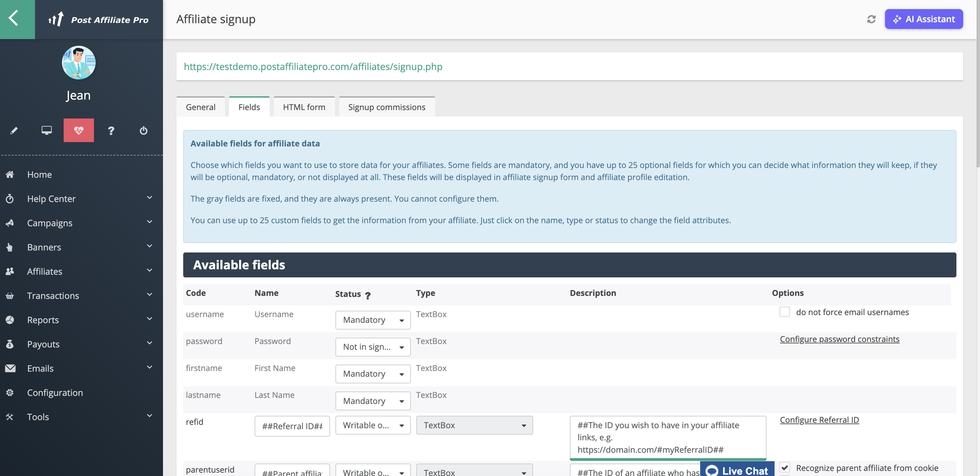Open the affiliate signup URL link
This screenshot has width=980, height=476.
313,67
